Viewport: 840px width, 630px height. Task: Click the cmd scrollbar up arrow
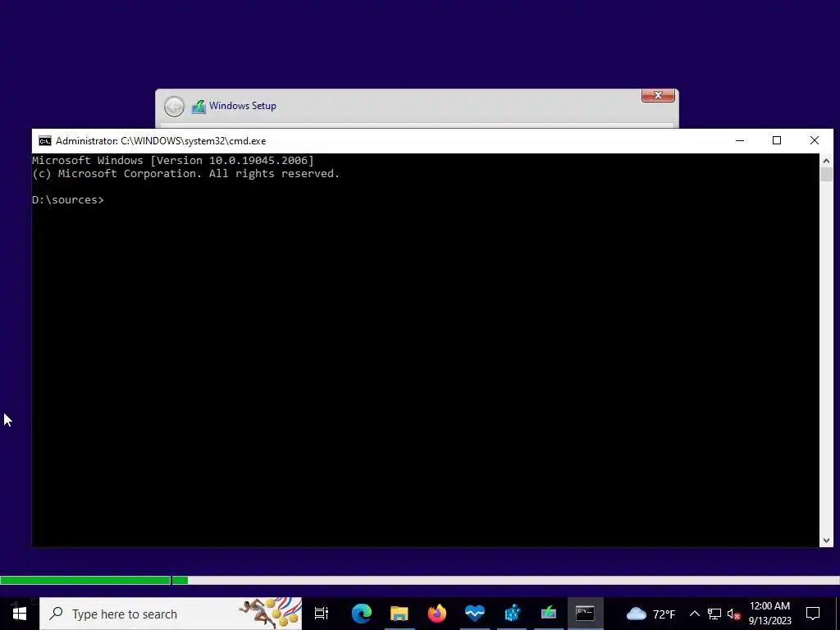tap(826, 161)
